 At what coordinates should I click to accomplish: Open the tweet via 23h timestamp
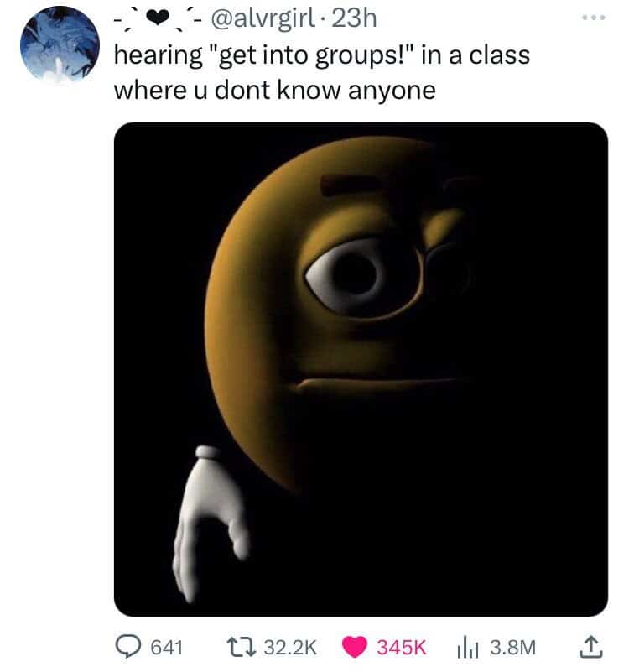pyautogui.click(x=354, y=18)
